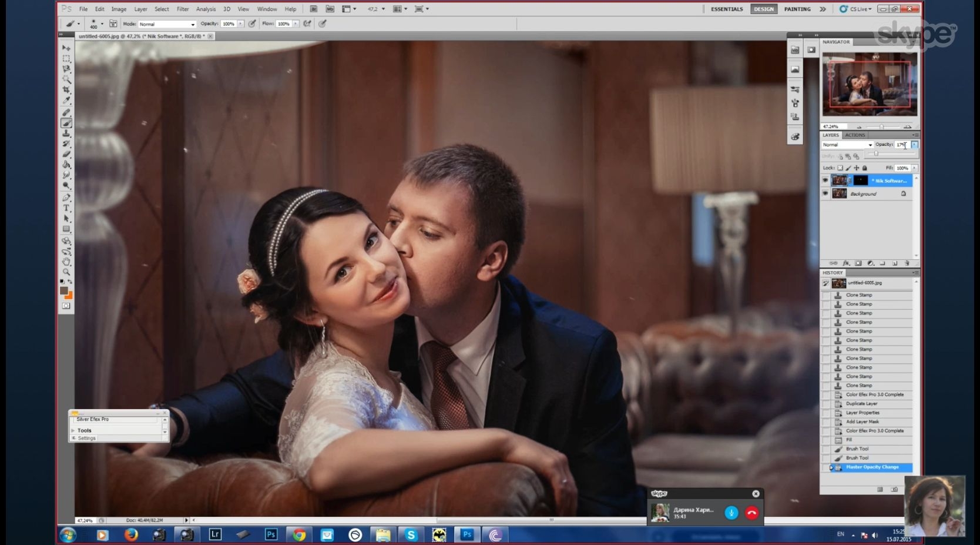Viewport: 980px width, 545px height.
Task: Select the Hand tool
Action: tap(66, 262)
